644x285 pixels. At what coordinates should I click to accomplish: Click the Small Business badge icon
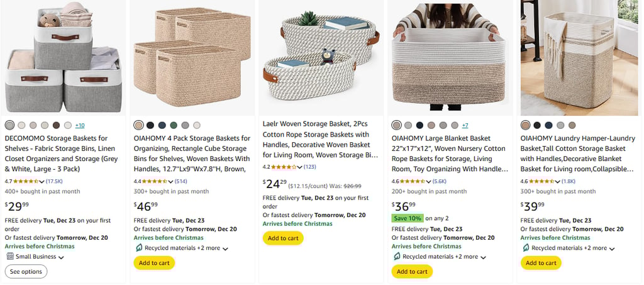tap(9, 257)
